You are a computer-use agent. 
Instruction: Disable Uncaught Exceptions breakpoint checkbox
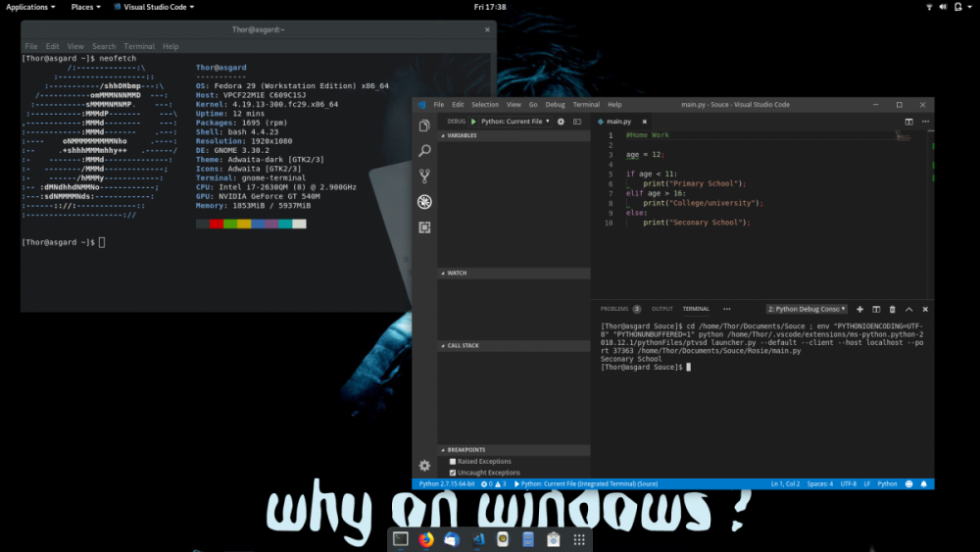(x=453, y=473)
